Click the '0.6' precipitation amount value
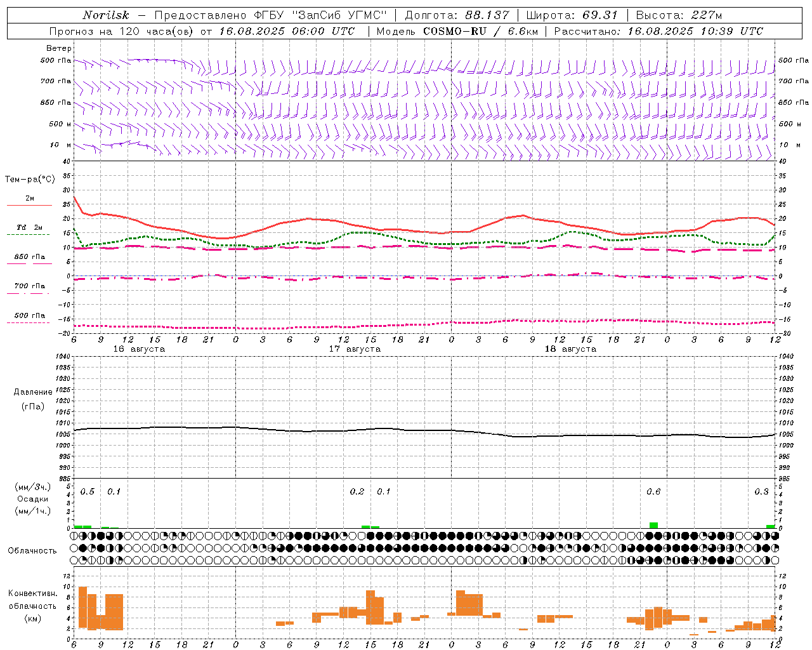Screen dimensions: 812x650 (x=653, y=492)
